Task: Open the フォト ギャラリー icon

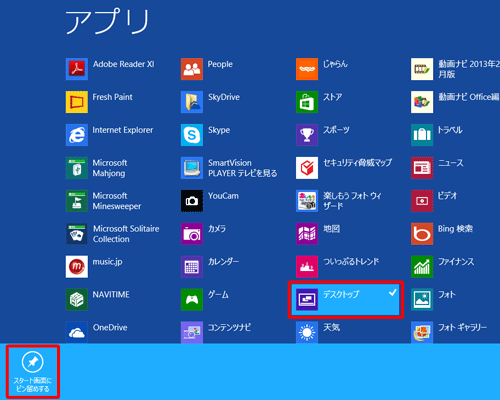Action: [x=422, y=332]
